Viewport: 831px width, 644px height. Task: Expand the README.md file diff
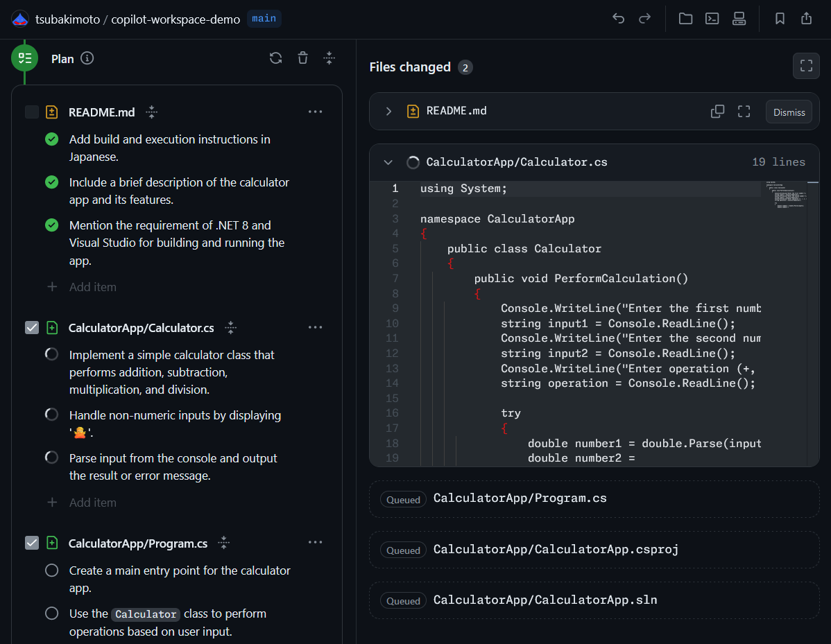pyautogui.click(x=388, y=111)
